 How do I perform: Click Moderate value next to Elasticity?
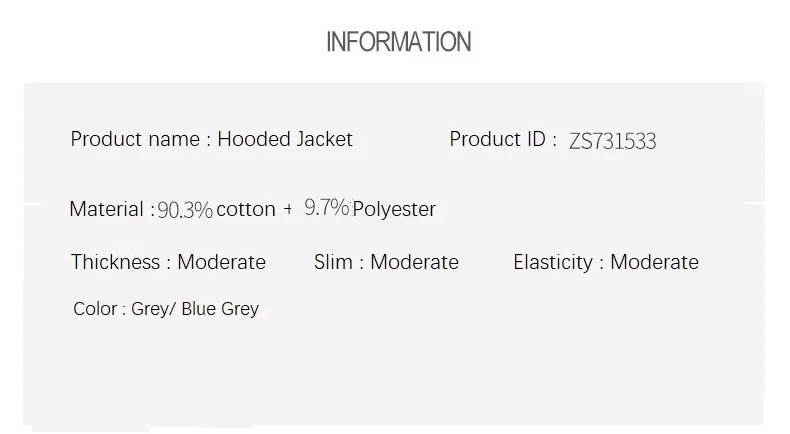[654, 262]
